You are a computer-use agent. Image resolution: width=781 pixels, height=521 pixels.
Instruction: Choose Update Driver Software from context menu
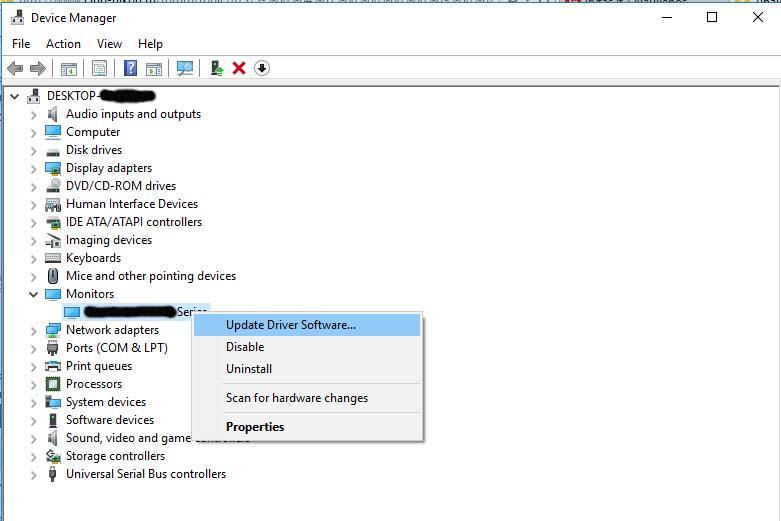pos(307,325)
